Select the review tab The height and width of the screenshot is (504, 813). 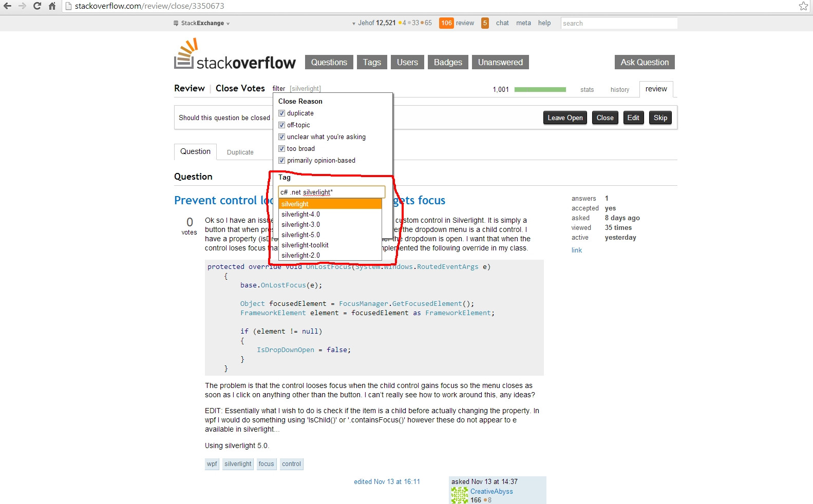pyautogui.click(x=656, y=89)
